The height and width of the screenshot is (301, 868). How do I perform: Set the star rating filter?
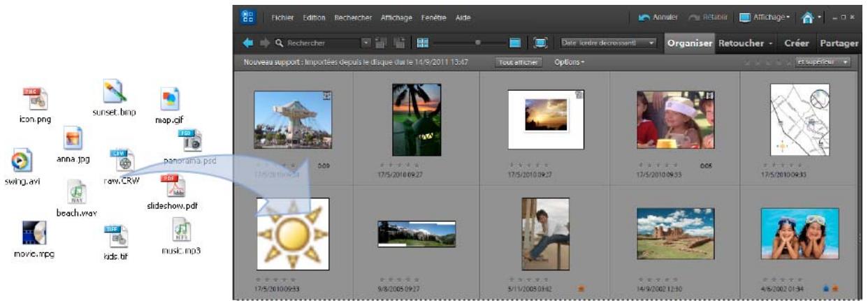tap(768, 62)
